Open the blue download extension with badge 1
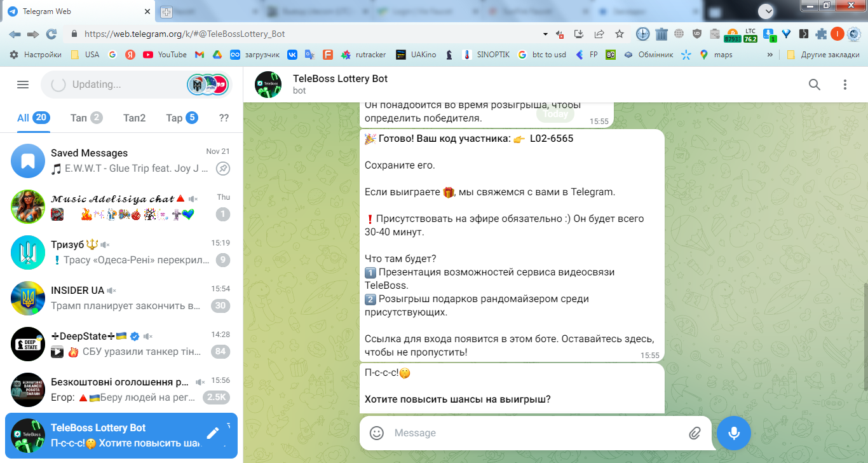The height and width of the screenshot is (463, 868). [x=769, y=35]
